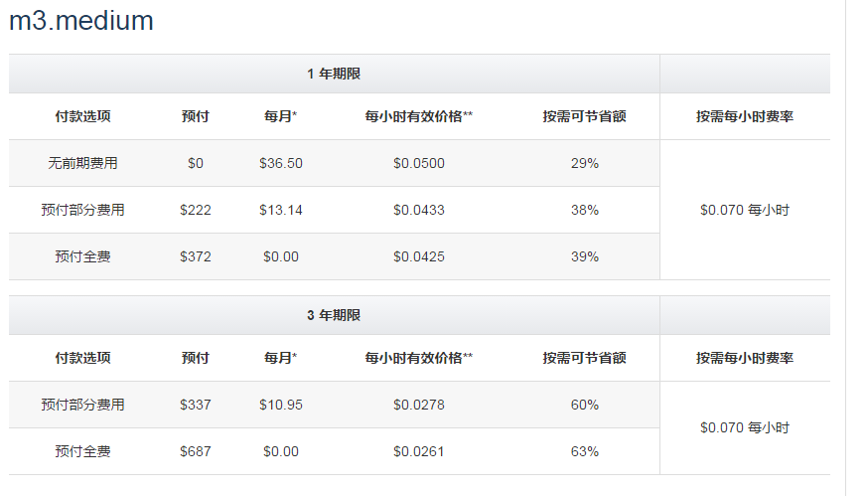Click 每小时有效价格 header in 3-year table
The width and height of the screenshot is (868, 496).
pyautogui.click(x=418, y=358)
